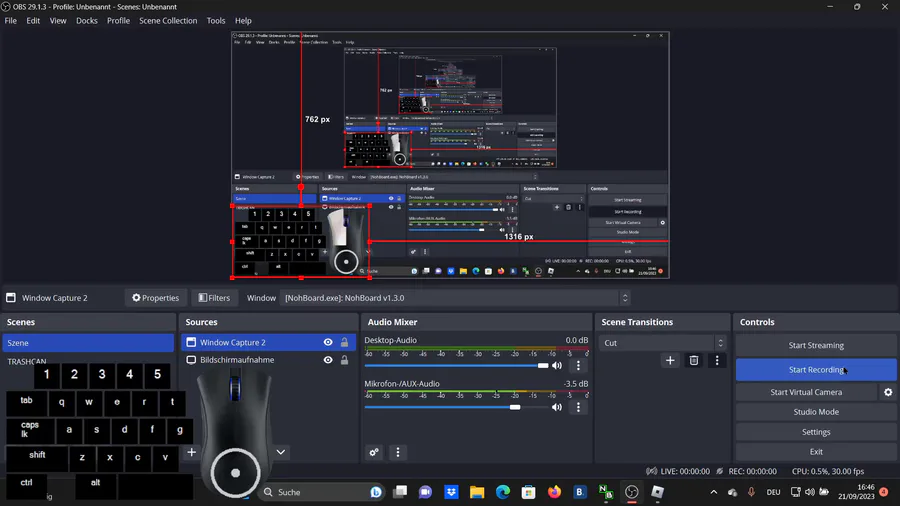
Task: Open the blue B. app in taskbar
Action: coord(580,492)
